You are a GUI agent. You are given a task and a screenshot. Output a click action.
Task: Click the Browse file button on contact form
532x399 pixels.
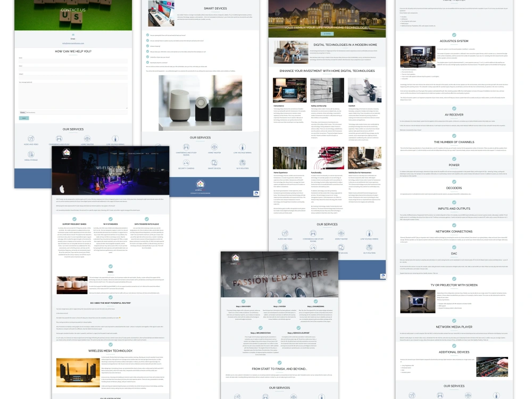tap(22, 112)
